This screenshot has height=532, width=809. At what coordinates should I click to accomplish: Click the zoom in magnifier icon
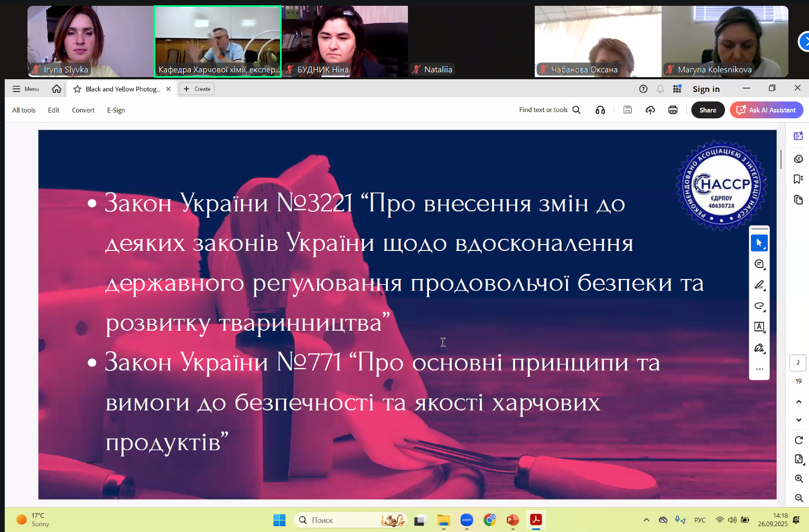click(798, 479)
